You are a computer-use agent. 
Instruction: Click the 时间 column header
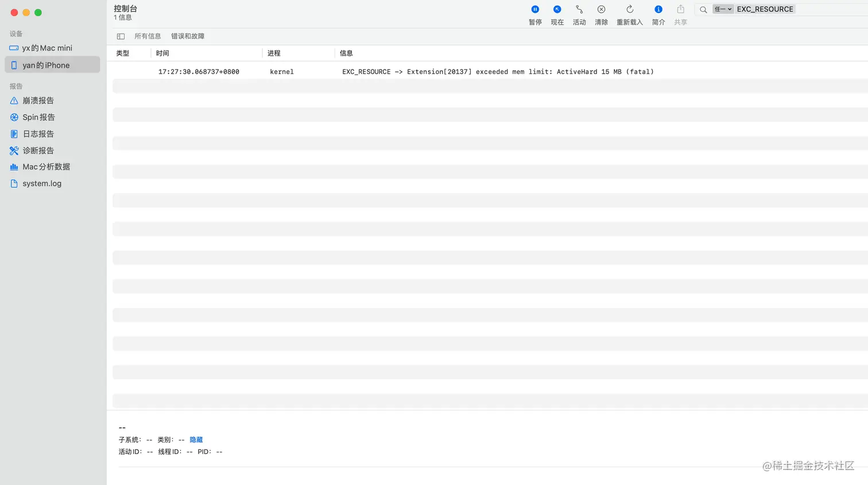(162, 53)
